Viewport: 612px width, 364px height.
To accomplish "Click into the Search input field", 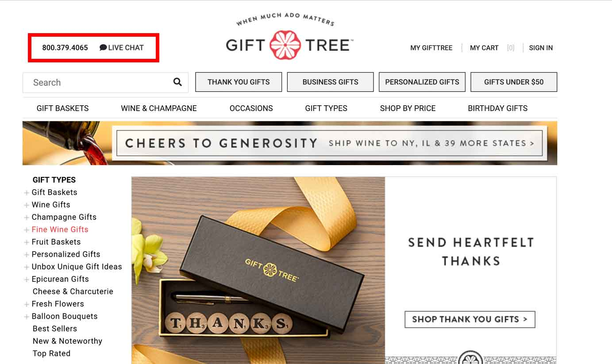I will [97, 82].
